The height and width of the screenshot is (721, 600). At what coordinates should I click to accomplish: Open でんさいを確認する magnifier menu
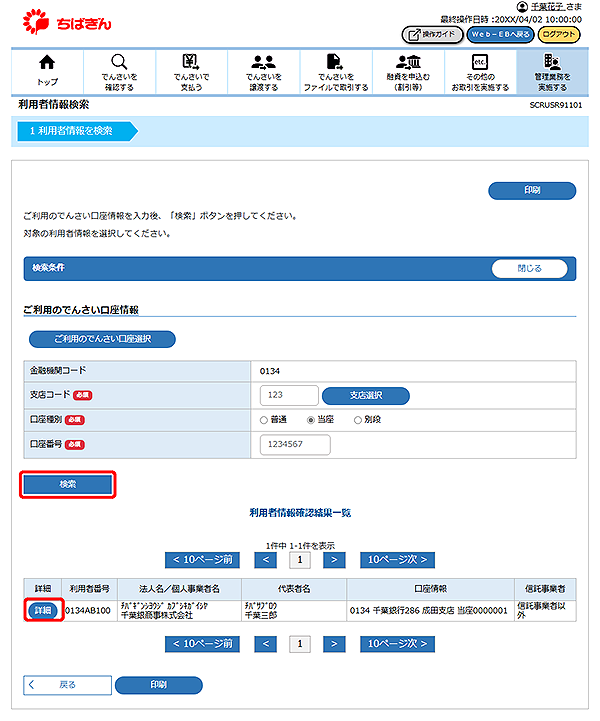point(119,71)
